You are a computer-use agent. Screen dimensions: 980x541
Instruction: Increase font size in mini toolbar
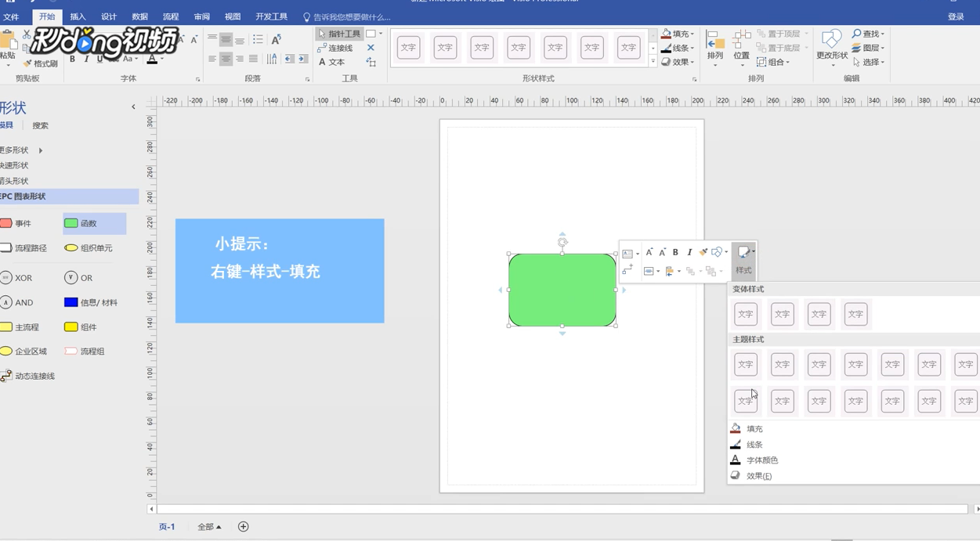click(x=649, y=252)
